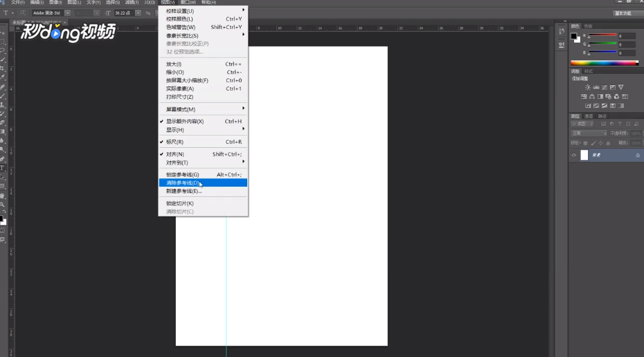The image size is (644, 357).
Task: Add a Curves adjustment
Action: (604, 87)
